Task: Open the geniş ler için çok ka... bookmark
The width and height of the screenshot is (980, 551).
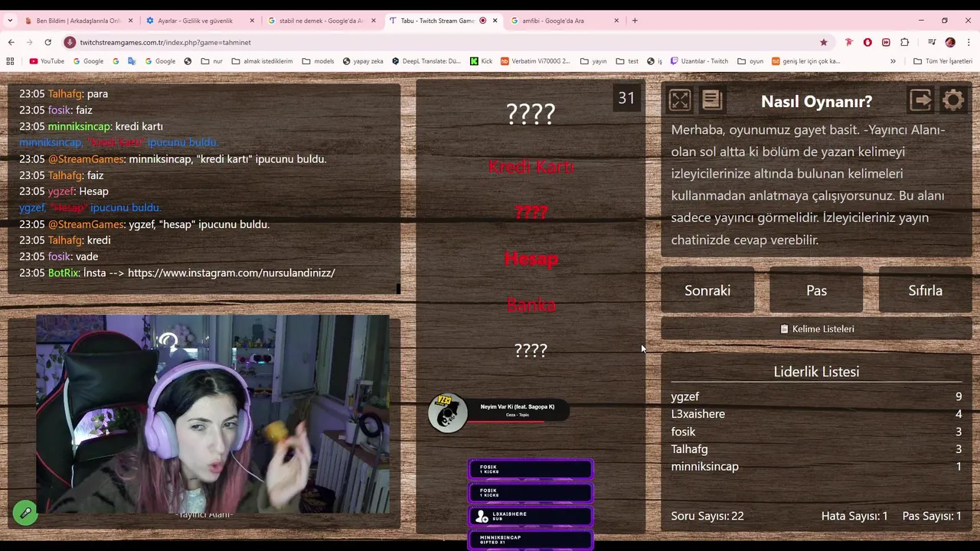Action: 806,61
